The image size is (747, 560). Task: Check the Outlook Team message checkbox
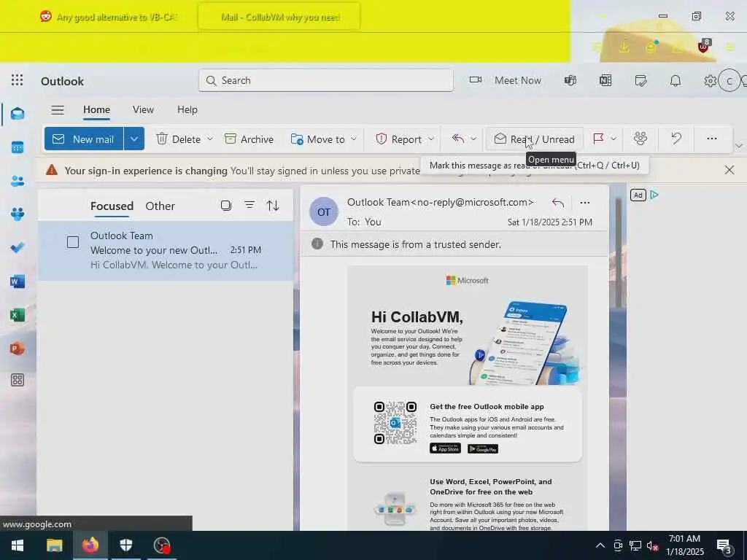(x=73, y=242)
